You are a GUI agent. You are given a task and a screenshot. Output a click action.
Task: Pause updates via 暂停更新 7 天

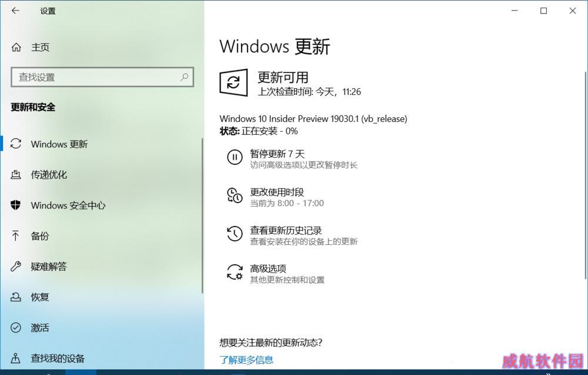pyautogui.click(x=277, y=154)
